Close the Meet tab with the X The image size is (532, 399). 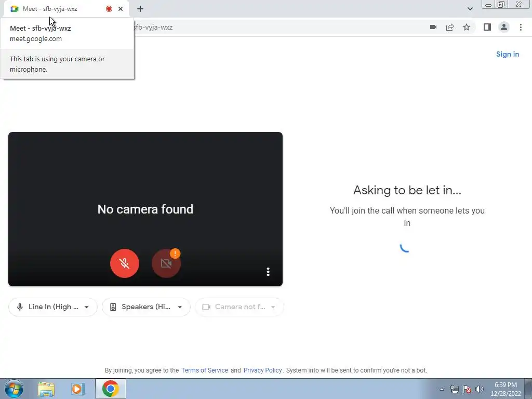(121, 9)
